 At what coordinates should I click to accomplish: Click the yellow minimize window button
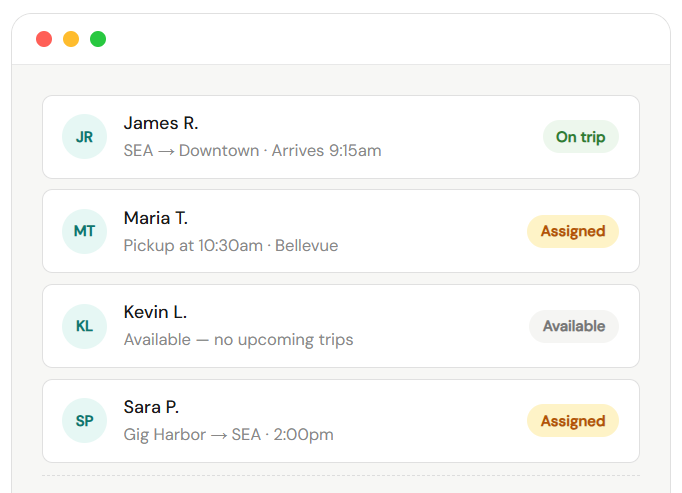[71, 39]
